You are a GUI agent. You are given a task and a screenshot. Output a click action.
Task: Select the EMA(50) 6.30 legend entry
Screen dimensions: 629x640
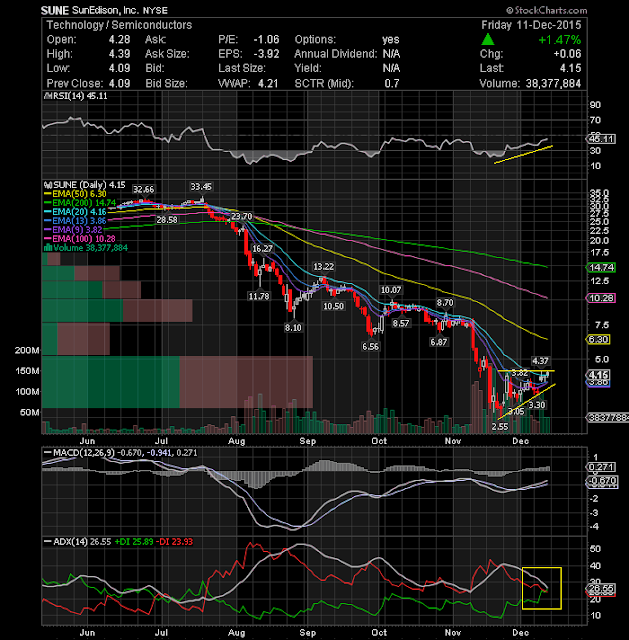pos(75,194)
